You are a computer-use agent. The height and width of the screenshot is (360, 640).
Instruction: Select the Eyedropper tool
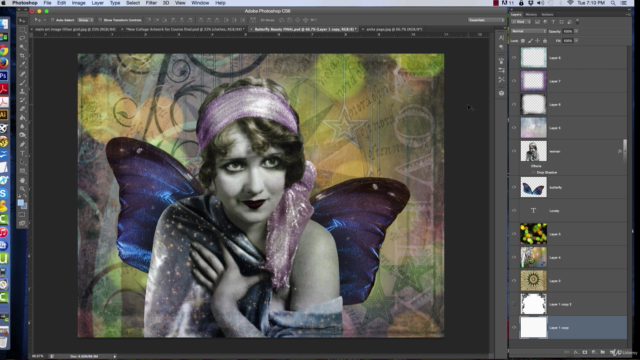pyautogui.click(x=22, y=64)
